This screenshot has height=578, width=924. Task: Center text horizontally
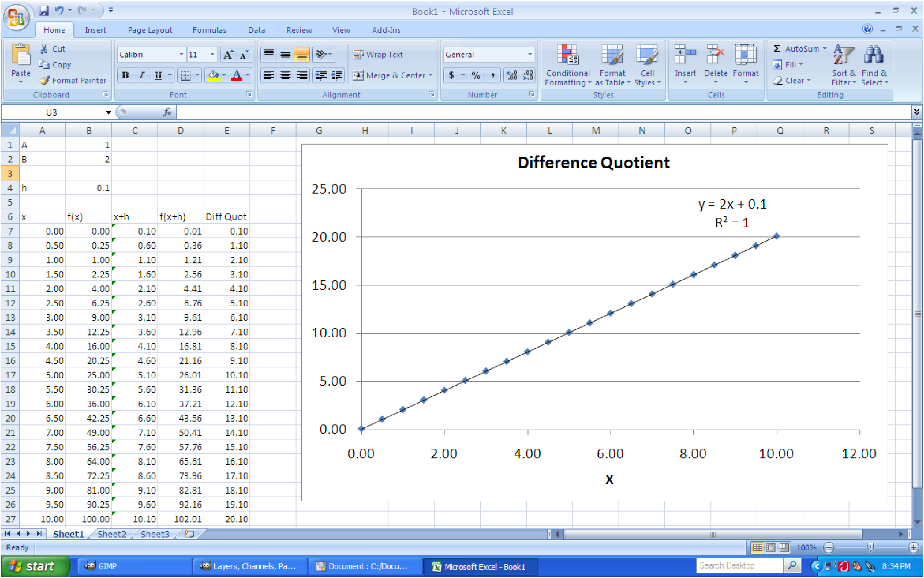point(285,75)
